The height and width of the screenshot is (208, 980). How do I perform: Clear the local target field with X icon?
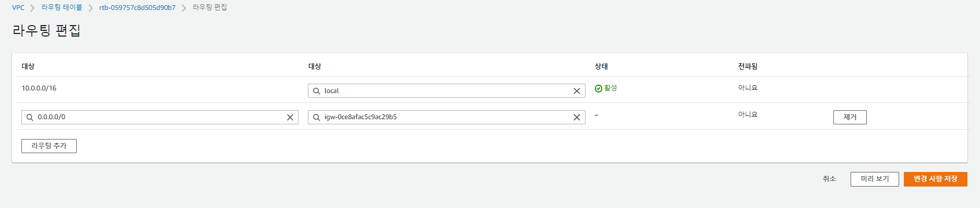(x=577, y=91)
